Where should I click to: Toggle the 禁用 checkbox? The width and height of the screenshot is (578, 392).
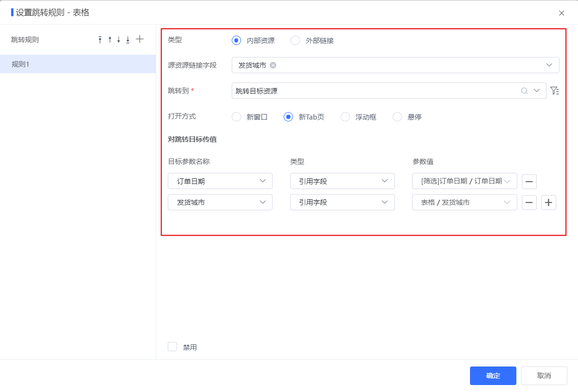point(172,347)
